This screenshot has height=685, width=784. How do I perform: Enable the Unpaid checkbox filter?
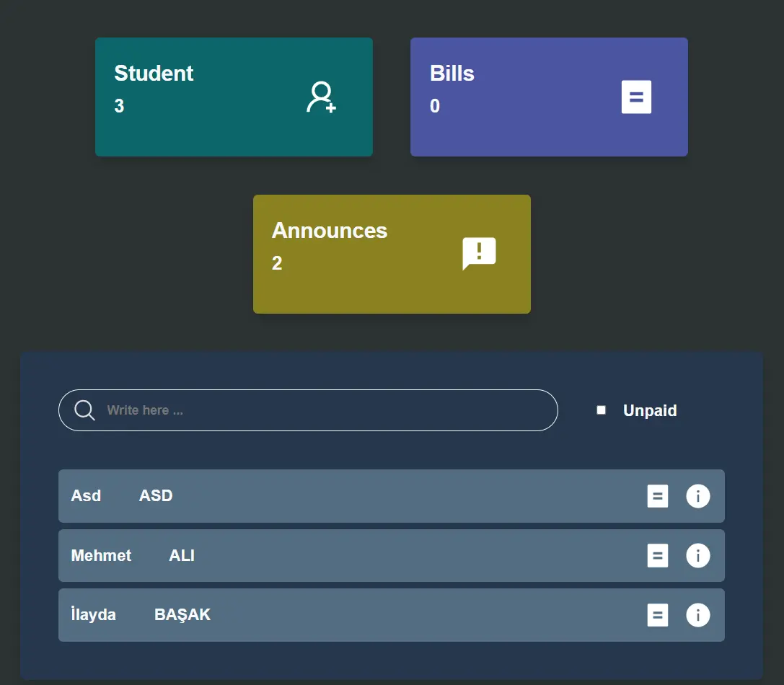click(x=601, y=410)
